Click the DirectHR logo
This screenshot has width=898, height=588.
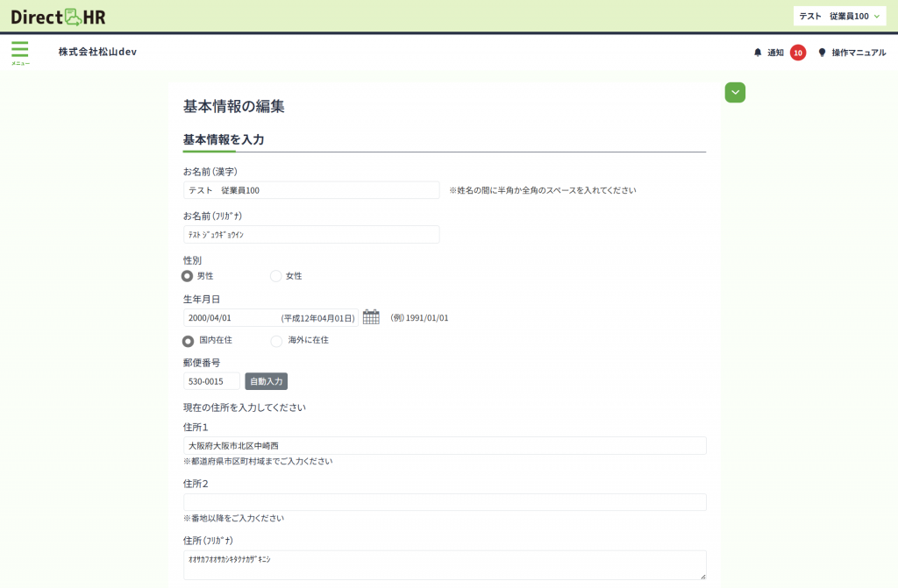58,17
